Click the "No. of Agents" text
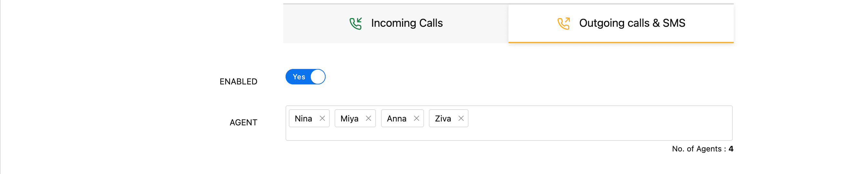The height and width of the screenshot is (174, 868). 696,149
